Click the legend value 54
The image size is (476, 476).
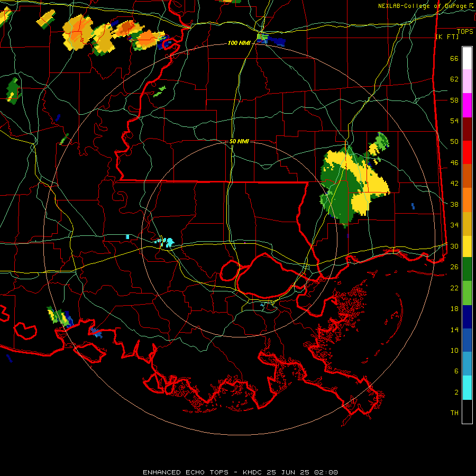454,121
